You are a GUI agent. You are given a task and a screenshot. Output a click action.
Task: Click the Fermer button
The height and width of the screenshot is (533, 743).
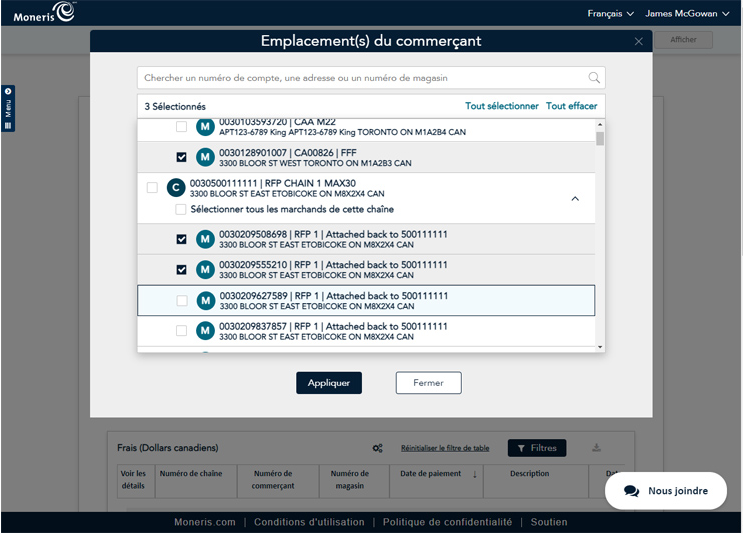point(428,383)
